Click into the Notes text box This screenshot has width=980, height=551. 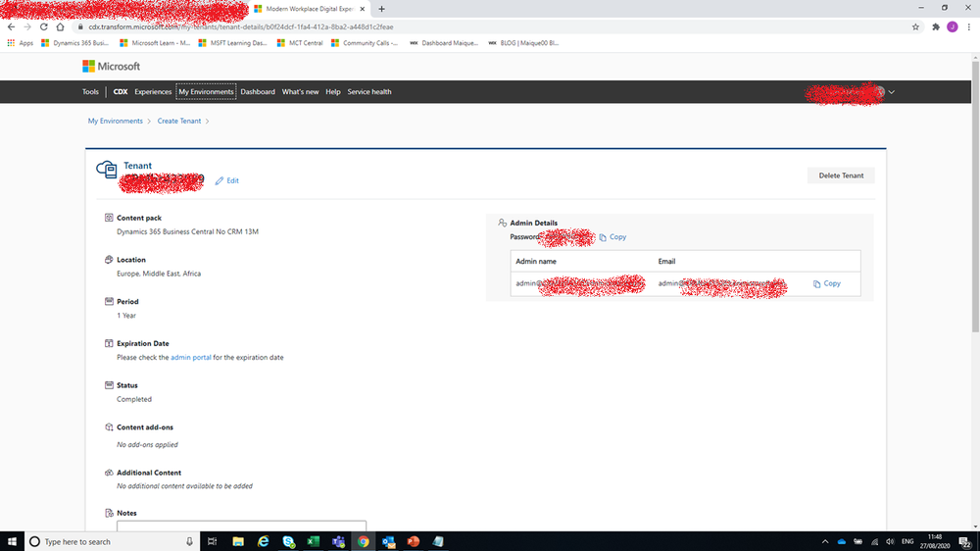241,526
